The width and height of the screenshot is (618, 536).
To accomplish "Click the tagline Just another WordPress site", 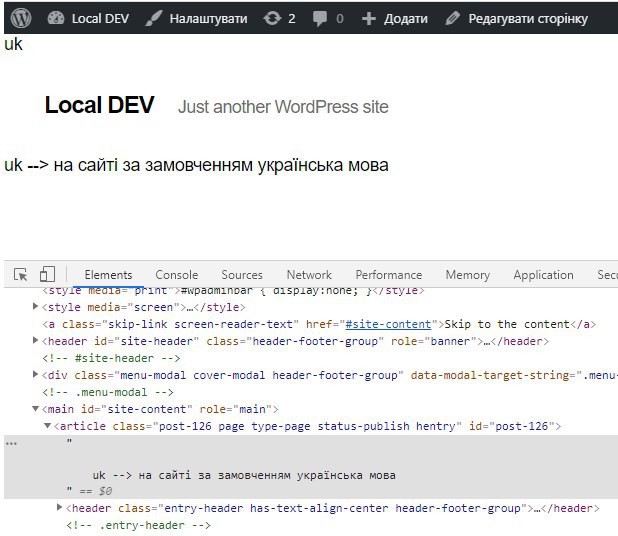I will click(x=283, y=107).
